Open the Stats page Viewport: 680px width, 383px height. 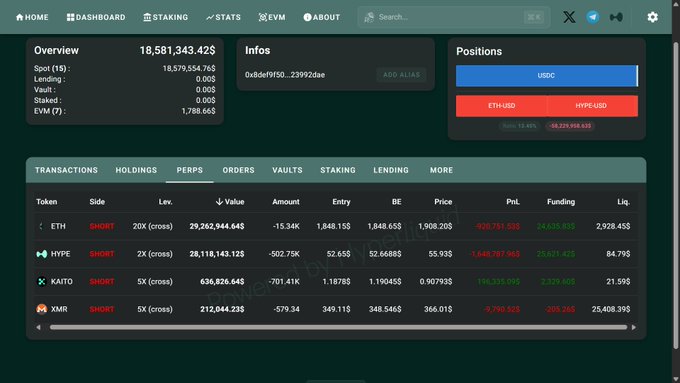[223, 17]
